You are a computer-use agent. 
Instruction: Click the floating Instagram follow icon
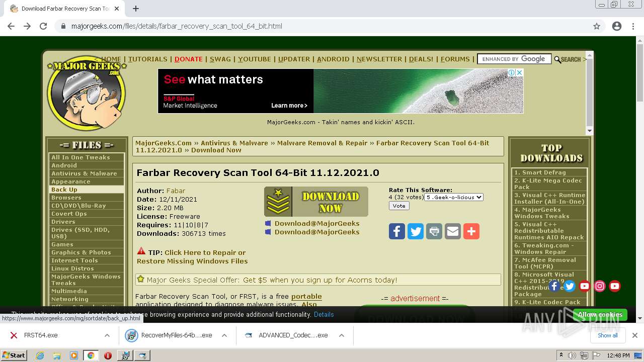pyautogui.click(x=600, y=286)
